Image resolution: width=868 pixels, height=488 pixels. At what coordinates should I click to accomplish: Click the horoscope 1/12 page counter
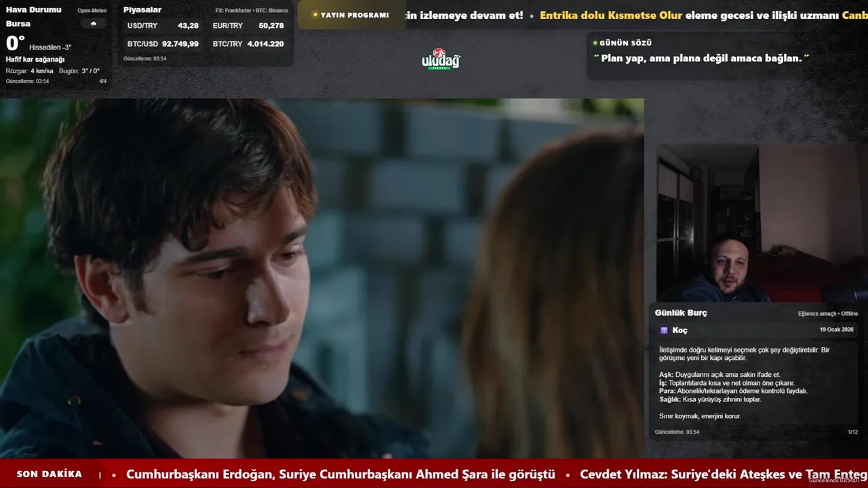(x=852, y=432)
